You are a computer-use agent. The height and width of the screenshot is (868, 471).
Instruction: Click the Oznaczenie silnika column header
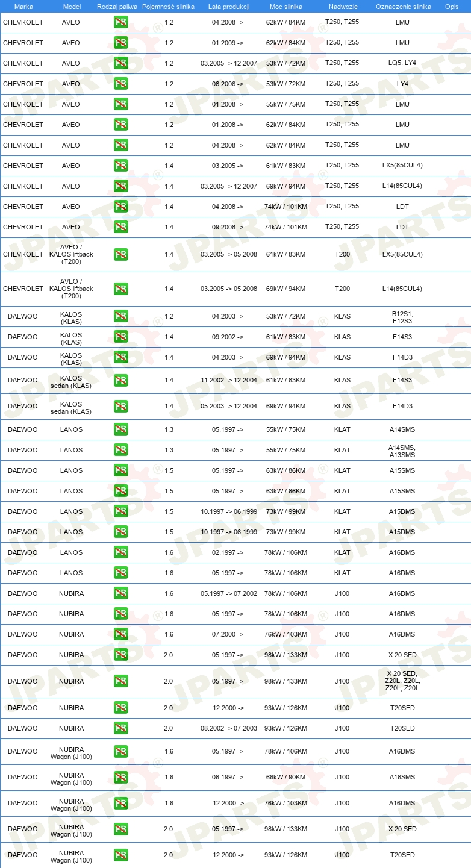click(404, 7)
